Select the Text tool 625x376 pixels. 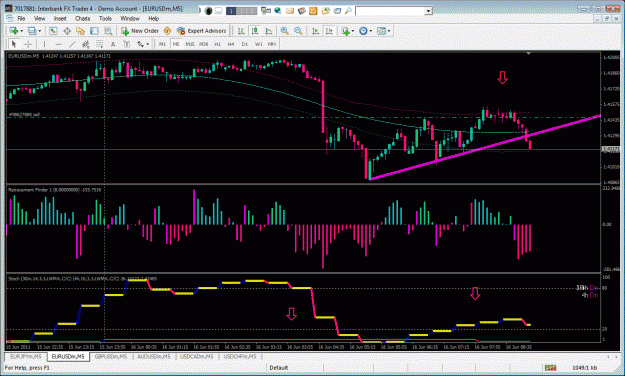[113, 44]
